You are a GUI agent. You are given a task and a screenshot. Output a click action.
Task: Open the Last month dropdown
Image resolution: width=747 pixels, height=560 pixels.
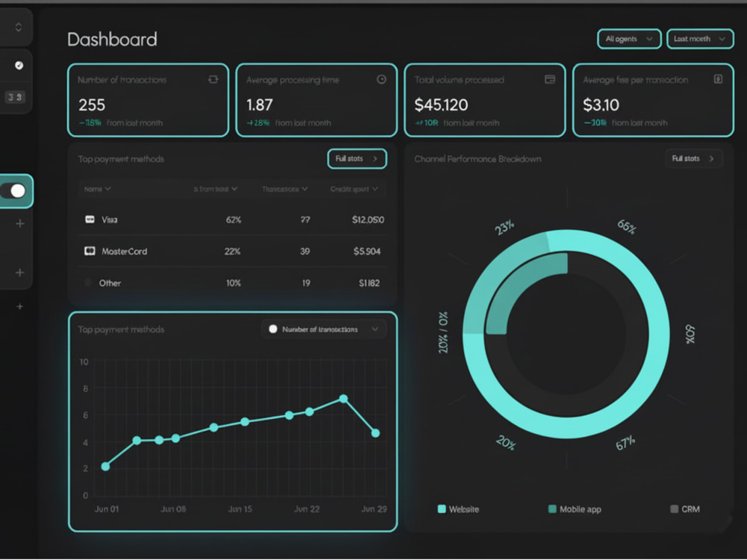point(699,39)
